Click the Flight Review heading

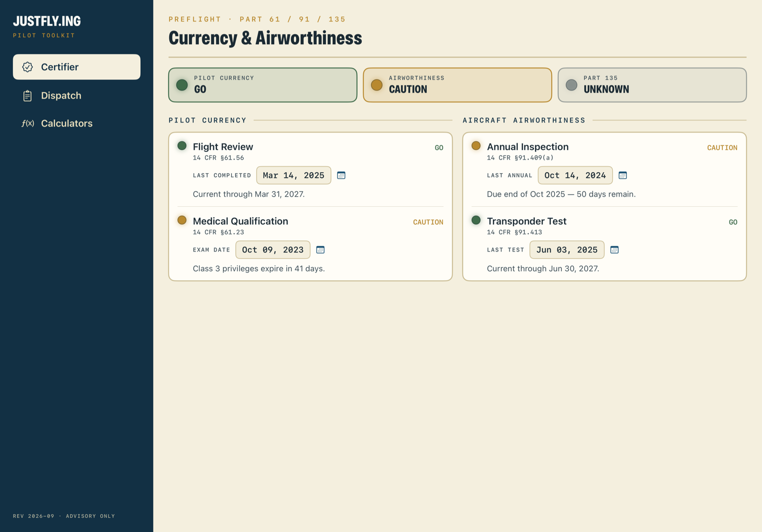point(223,147)
